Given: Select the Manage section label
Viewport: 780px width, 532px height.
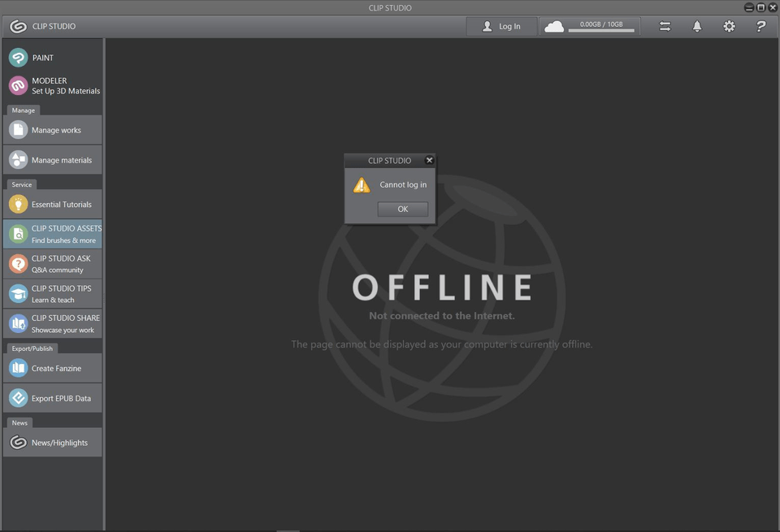Looking at the screenshot, I should coord(24,110).
